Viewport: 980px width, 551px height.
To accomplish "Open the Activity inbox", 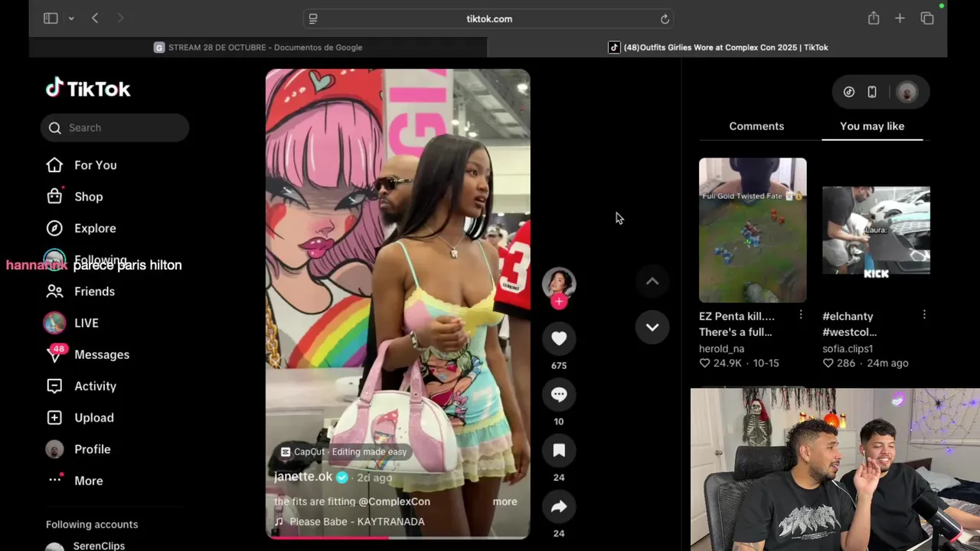I will click(x=95, y=386).
